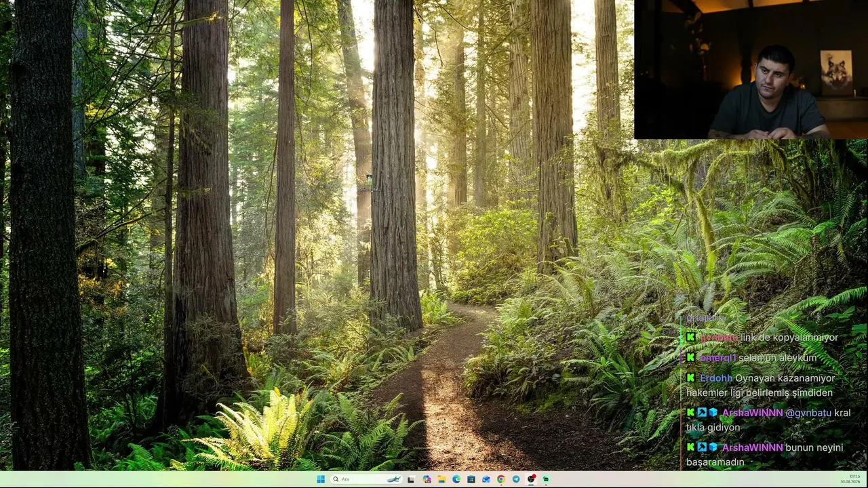Screen dimensions: 868x488
Task: Click the shark illustration in the search box
Action: [393, 479]
